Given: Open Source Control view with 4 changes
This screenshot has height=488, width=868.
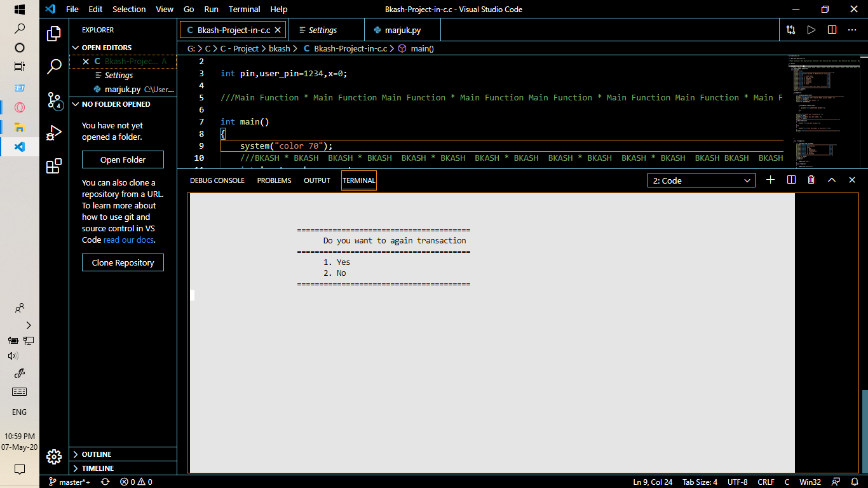Looking at the screenshot, I should [54, 100].
